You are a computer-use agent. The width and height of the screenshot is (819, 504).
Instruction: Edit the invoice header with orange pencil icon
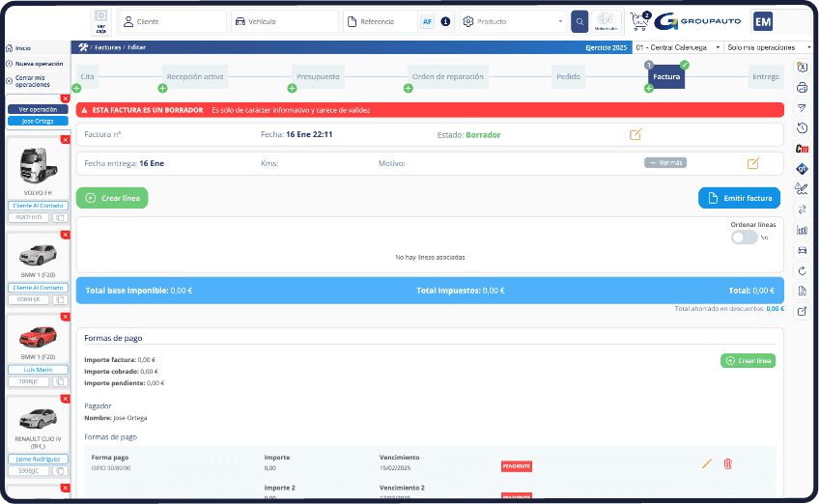pos(635,134)
